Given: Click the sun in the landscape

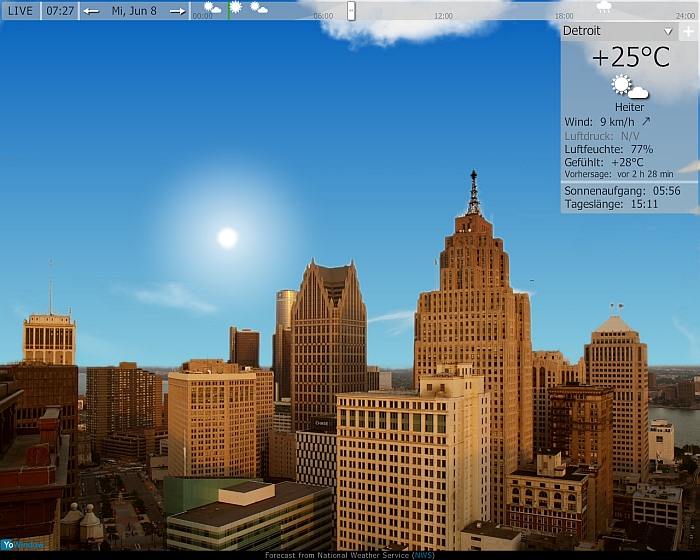Looking at the screenshot, I should coord(227,238).
